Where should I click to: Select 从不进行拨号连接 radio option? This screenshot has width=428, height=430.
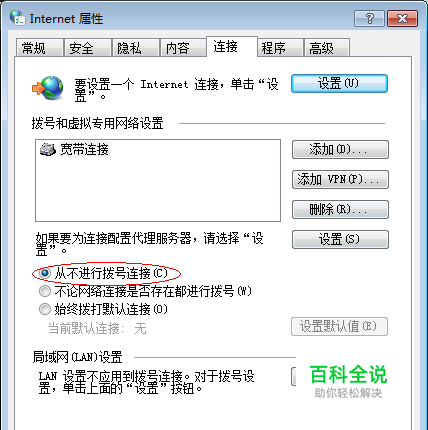[x=45, y=273]
